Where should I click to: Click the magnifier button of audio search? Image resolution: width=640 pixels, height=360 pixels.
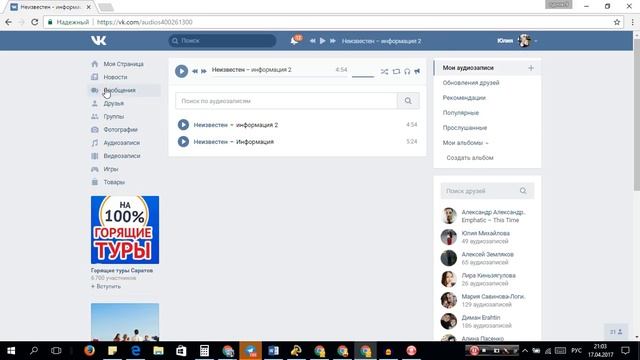pos(408,101)
